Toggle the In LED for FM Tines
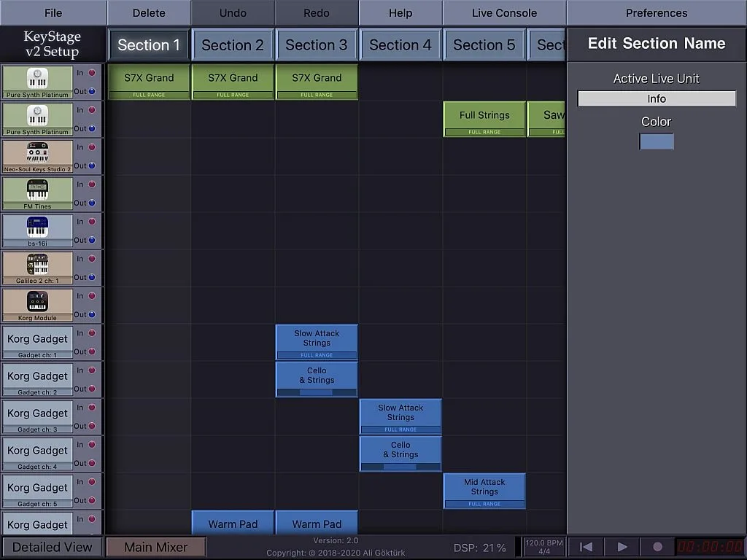 (93, 184)
